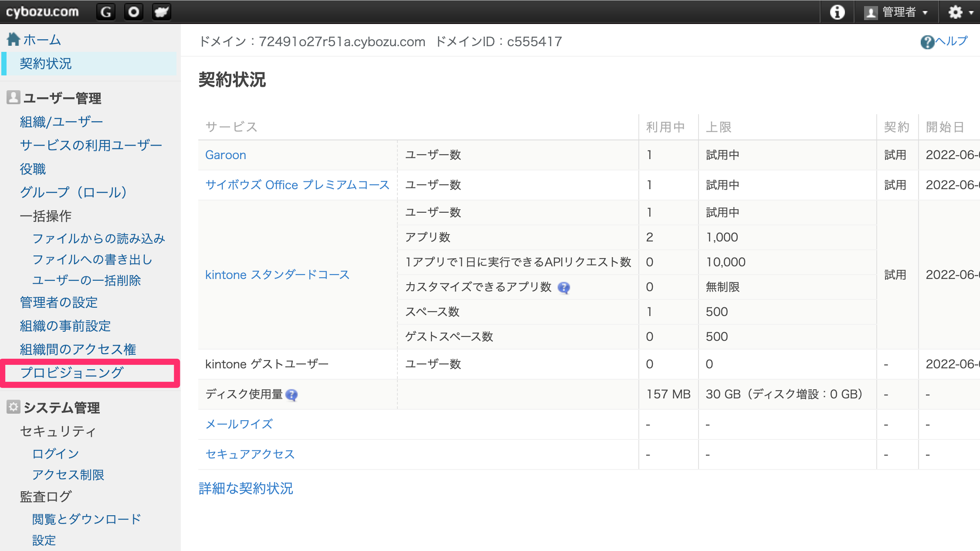The height and width of the screenshot is (551, 980).
Task: Expand the dropdown arrow beside the gear icon
Action: point(971,13)
